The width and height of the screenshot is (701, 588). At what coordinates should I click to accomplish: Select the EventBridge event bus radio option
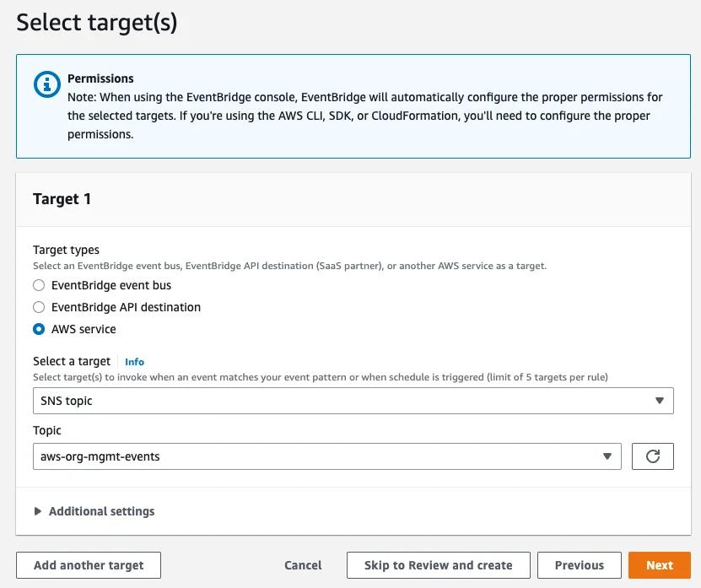39,285
